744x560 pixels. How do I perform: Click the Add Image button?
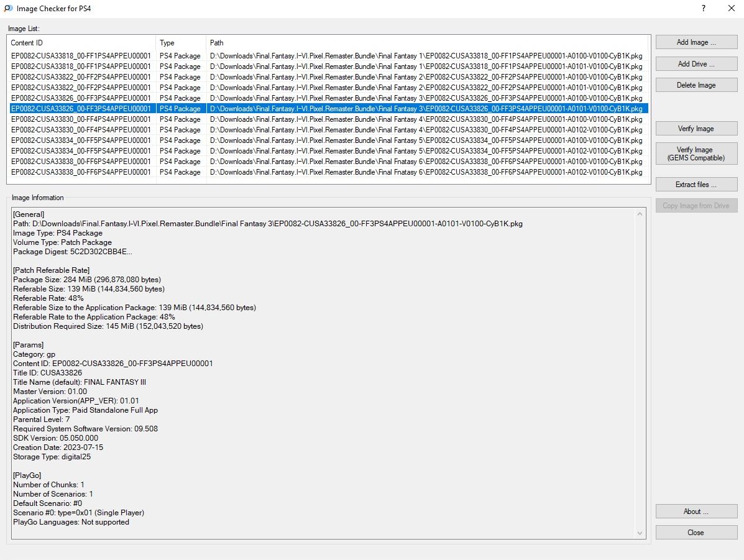(x=696, y=42)
